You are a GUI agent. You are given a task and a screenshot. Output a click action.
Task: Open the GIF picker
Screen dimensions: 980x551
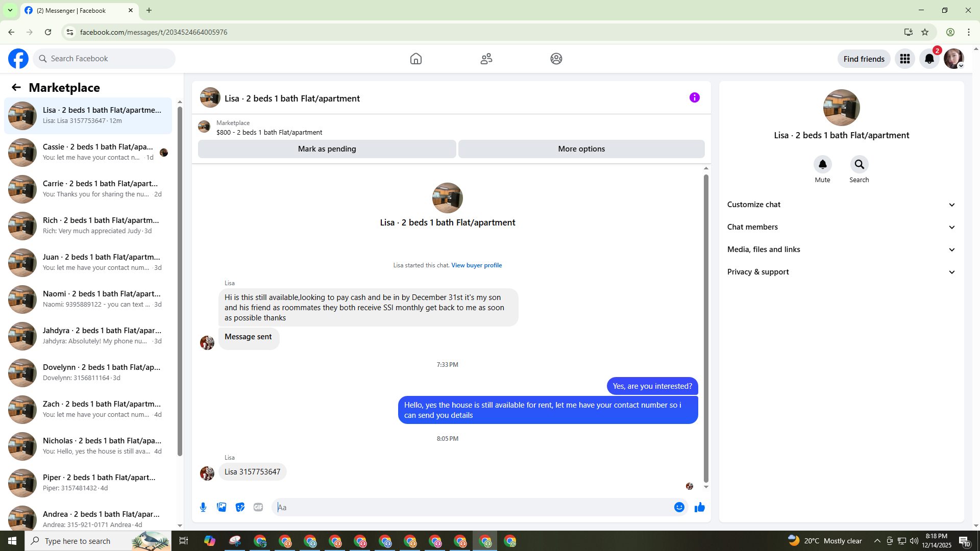[258, 507]
